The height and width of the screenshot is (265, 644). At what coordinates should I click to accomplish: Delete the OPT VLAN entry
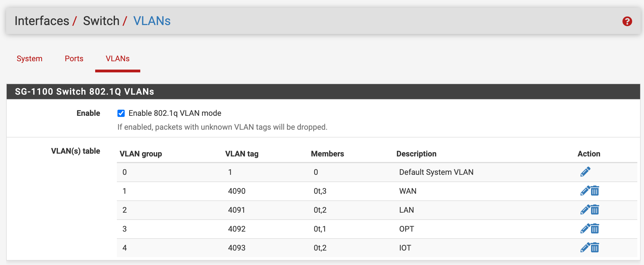click(595, 229)
